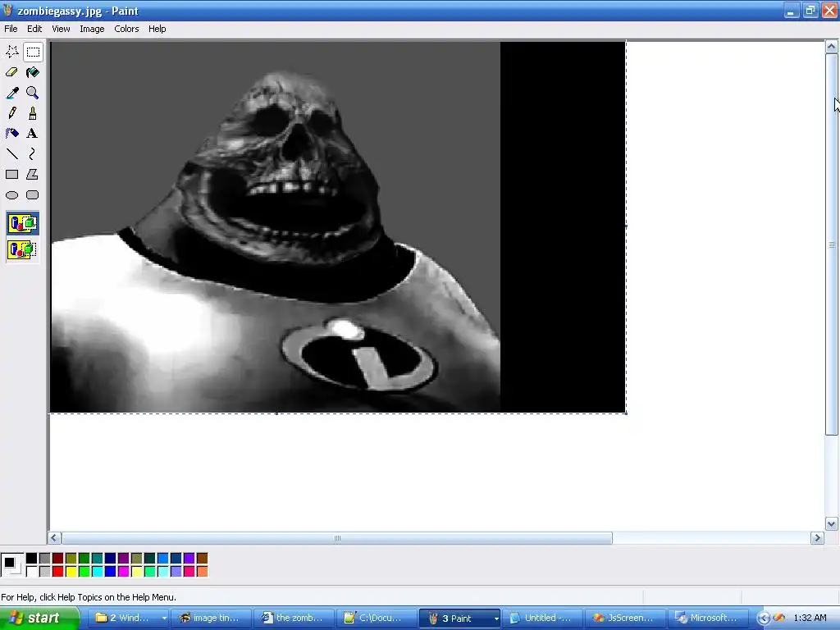Pick the cyan color swatch

98,572
